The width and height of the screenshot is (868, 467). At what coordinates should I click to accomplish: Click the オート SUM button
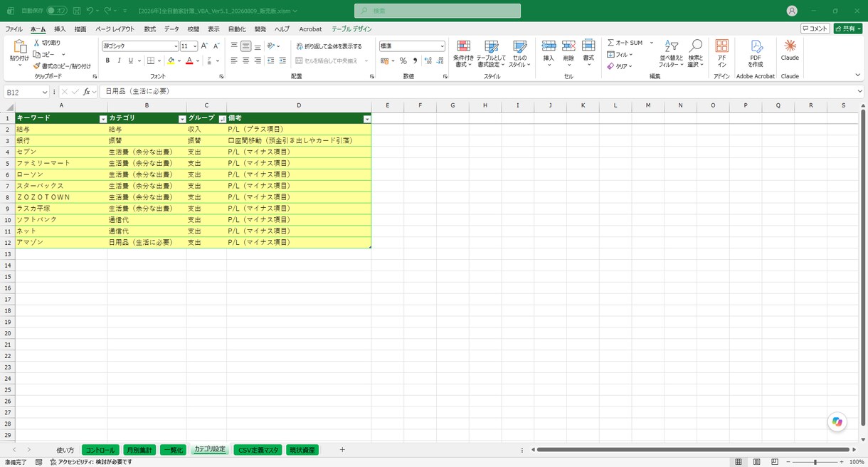coord(625,43)
